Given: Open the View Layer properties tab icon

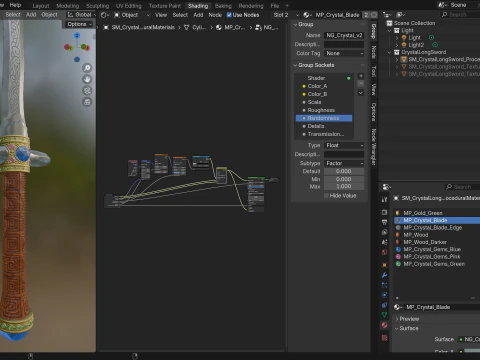Looking at the screenshot, I should point(384,232).
